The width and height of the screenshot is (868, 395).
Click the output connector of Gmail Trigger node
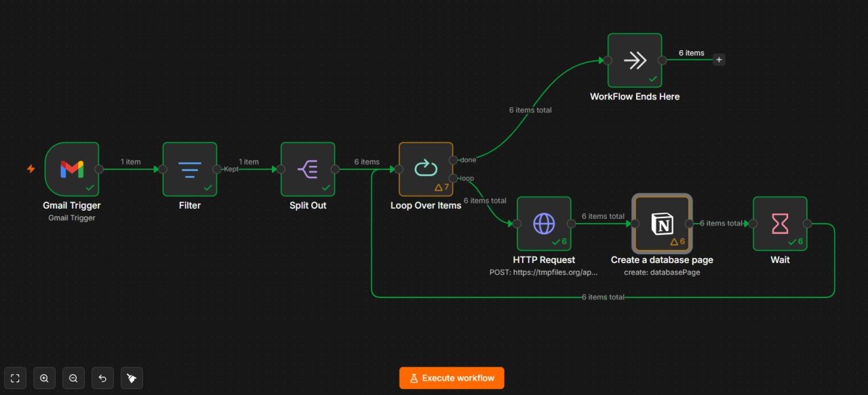click(x=99, y=169)
